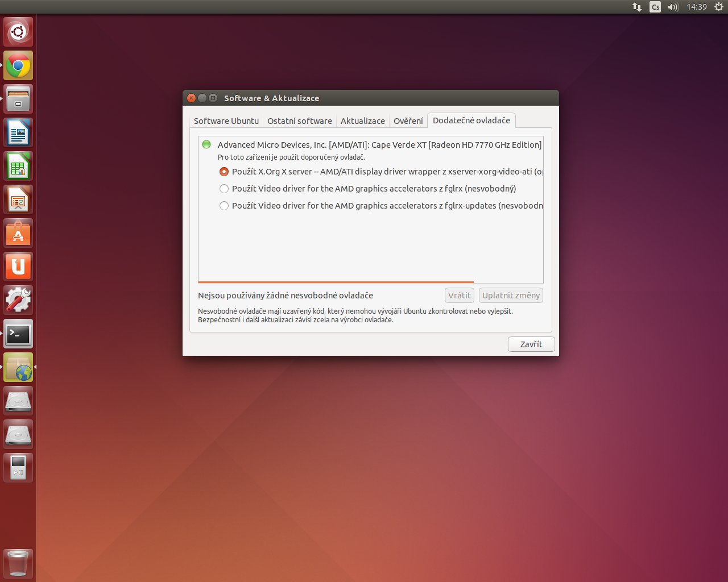This screenshot has height=582, width=728.
Task: Open LibreOffice Calc from the launcher
Action: point(18,166)
